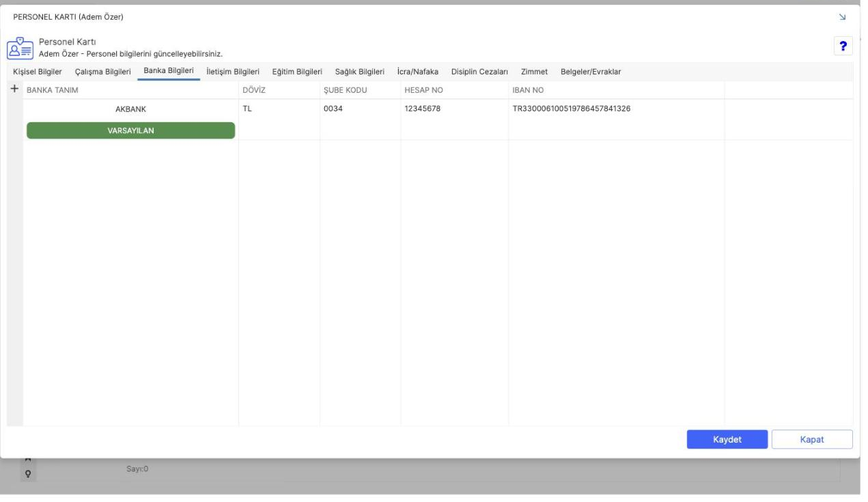Go to İletişim Bilgileri tab
The image size is (868, 502).
pyautogui.click(x=233, y=72)
